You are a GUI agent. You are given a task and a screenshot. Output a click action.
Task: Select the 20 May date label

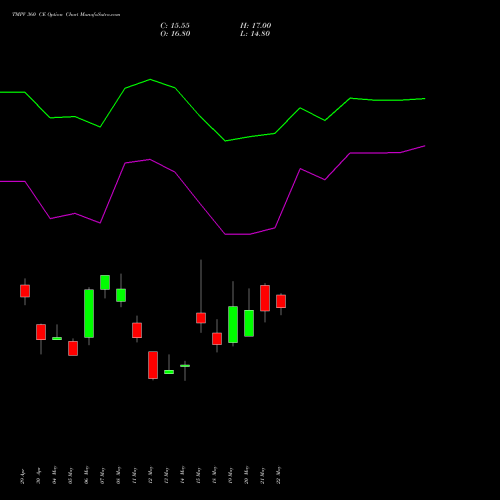tap(246, 475)
